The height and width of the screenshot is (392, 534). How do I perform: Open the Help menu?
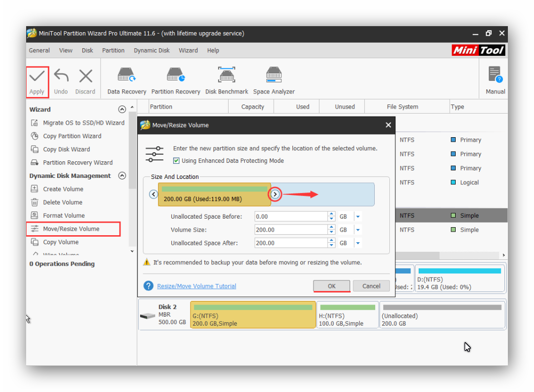(213, 50)
